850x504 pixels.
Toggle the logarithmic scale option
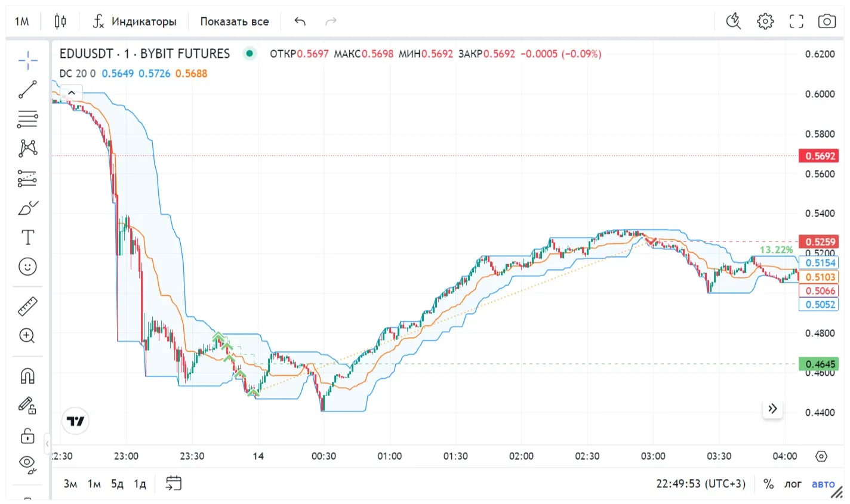(x=793, y=484)
